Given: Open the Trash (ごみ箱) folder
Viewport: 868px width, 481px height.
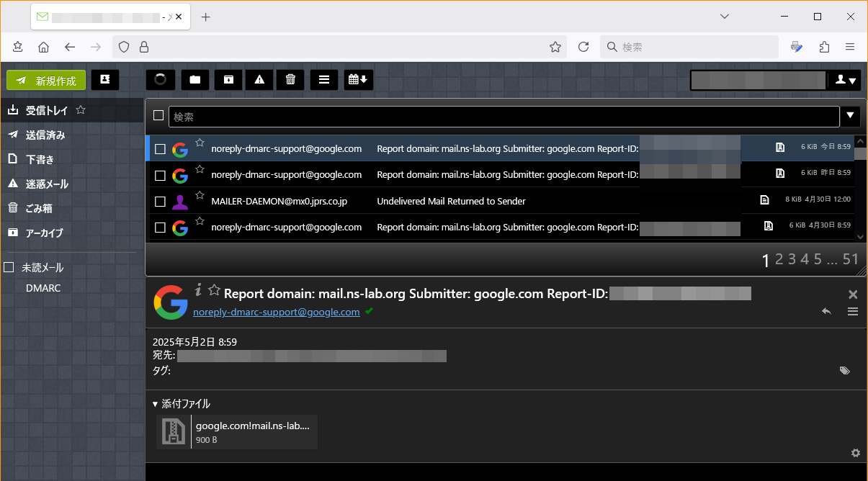Looking at the screenshot, I should (40, 208).
